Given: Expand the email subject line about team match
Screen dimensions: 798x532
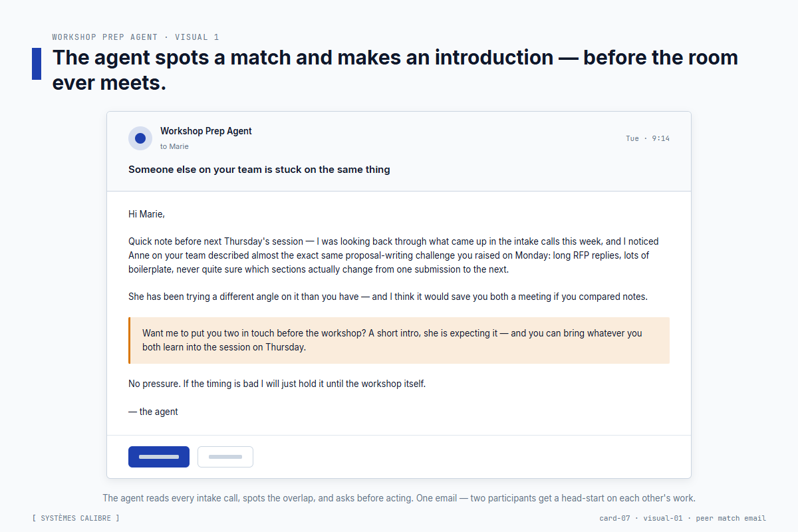Looking at the screenshot, I should [259, 170].
